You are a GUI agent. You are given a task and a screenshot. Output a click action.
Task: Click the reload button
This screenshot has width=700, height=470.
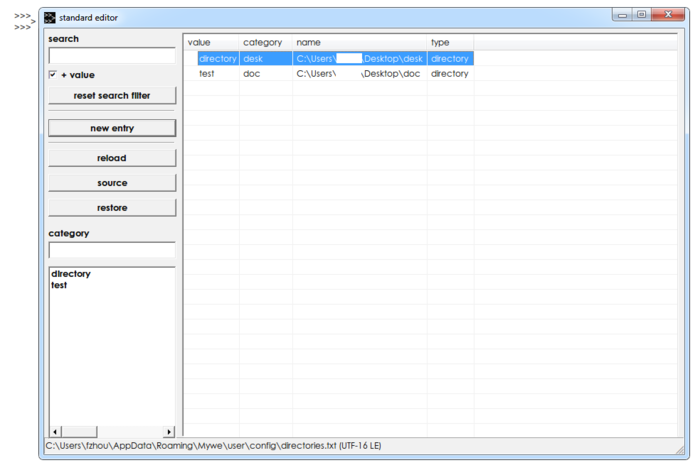point(112,158)
